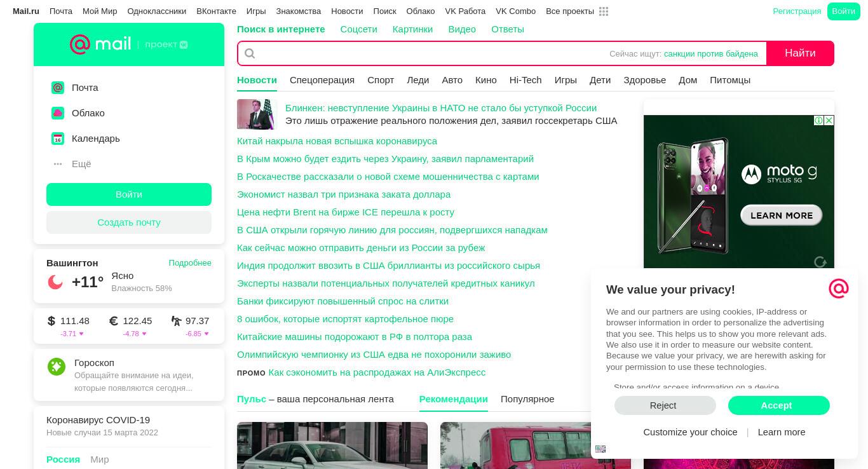Viewport: 868px width, 469px height.
Task: Reject cookies in privacy popup
Action: pos(665,405)
